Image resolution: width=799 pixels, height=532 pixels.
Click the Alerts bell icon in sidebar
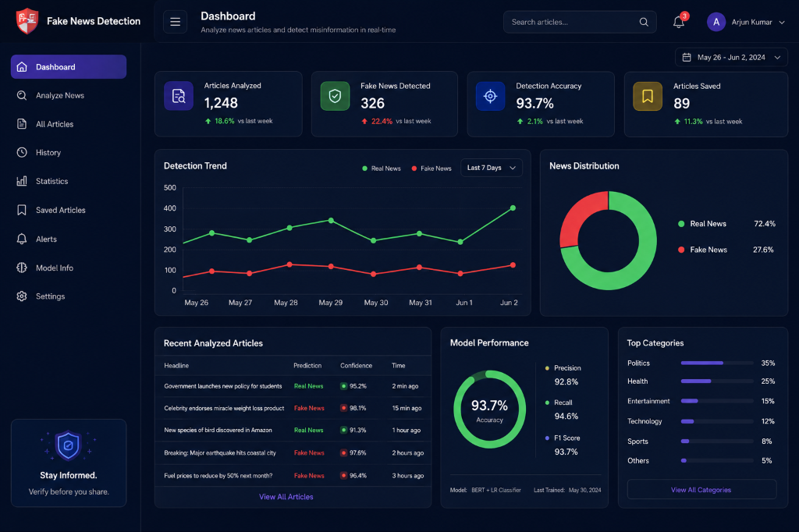22,239
